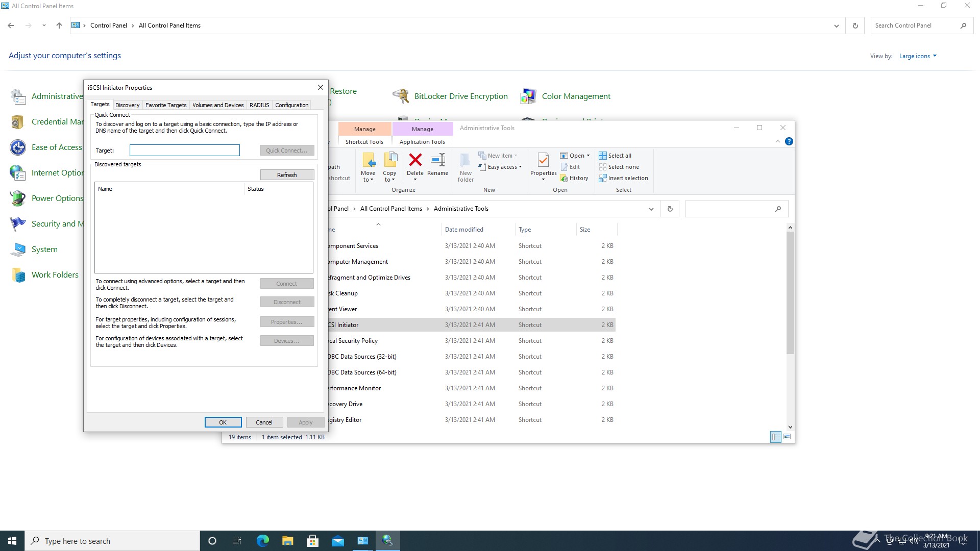Image resolution: width=980 pixels, height=551 pixels.
Task: Switch to the Discovery tab
Action: click(127, 105)
